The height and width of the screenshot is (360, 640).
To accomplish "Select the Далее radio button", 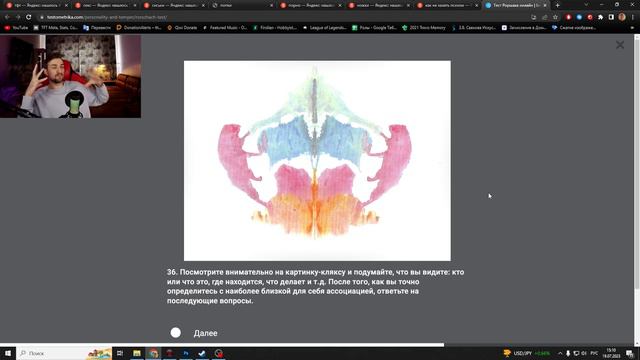I will pos(176,333).
